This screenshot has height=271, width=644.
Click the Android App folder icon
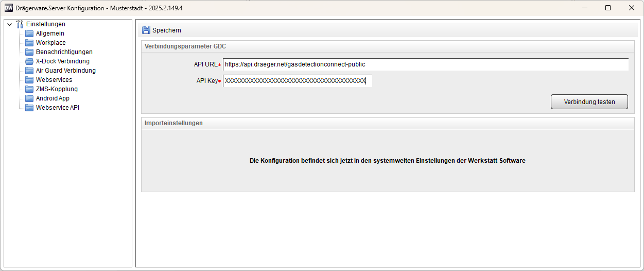[29, 98]
